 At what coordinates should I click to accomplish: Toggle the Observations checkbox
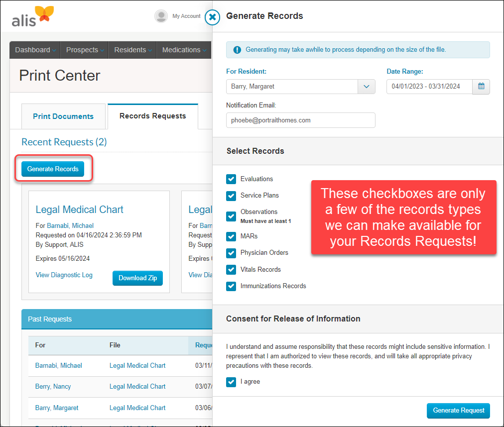click(x=231, y=216)
